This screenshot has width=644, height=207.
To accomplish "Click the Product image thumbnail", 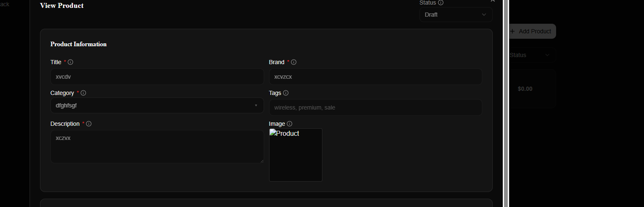I will 295,155.
